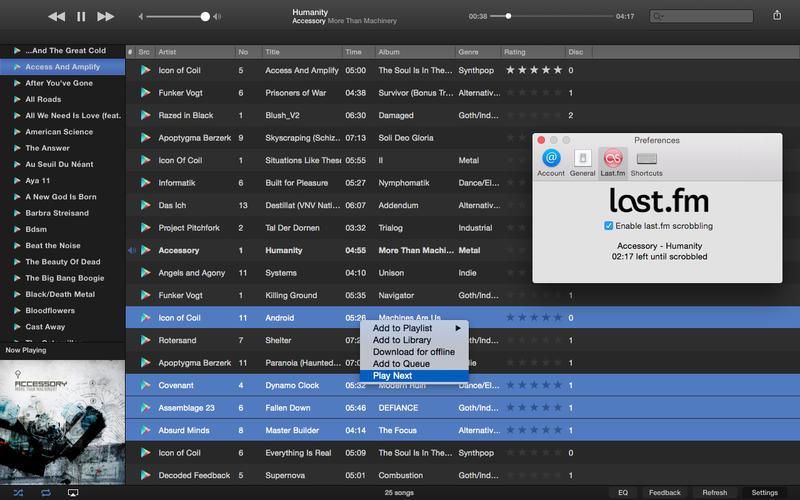
Task: Sort by Genre column header
Action: tap(478, 52)
